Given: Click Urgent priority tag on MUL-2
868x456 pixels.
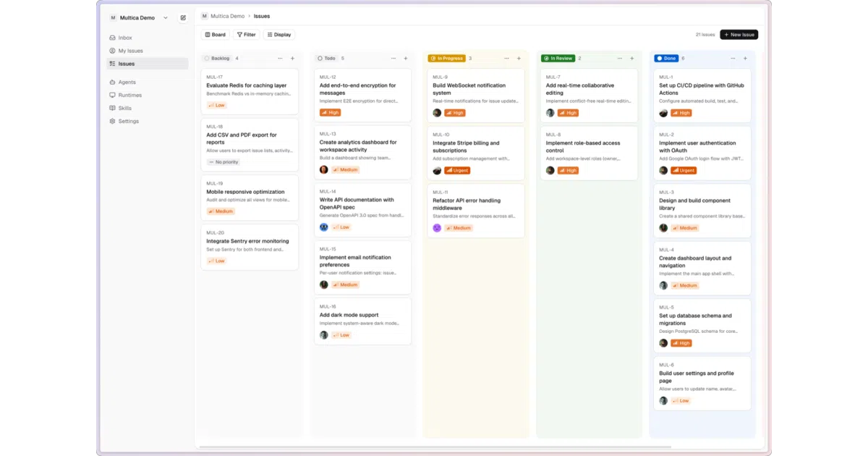Looking at the screenshot, I should [x=684, y=170].
